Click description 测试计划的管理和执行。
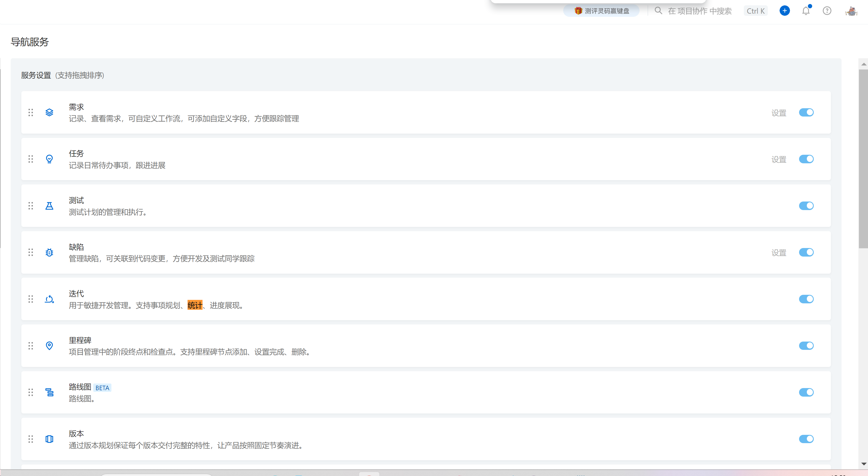 click(x=107, y=212)
